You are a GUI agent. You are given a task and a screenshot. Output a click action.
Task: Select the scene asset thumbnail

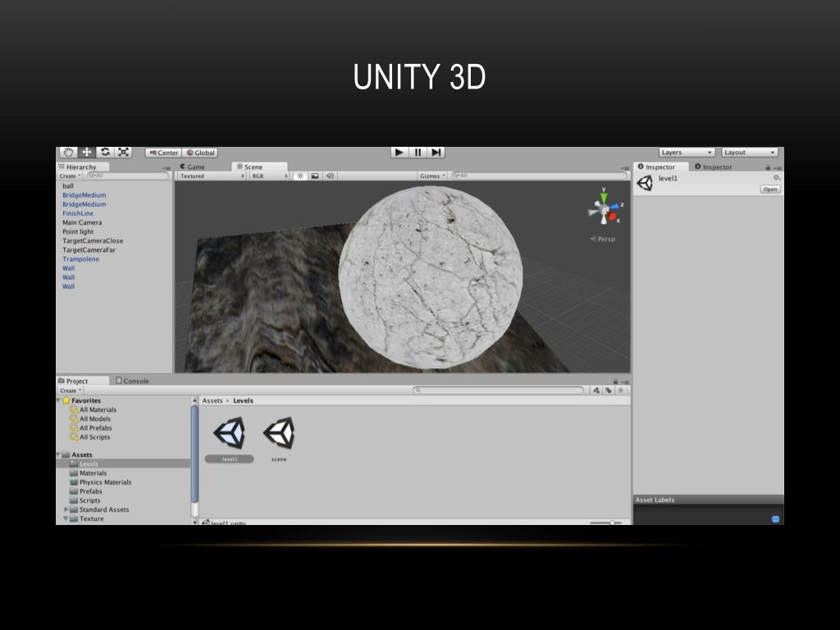(x=279, y=440)
